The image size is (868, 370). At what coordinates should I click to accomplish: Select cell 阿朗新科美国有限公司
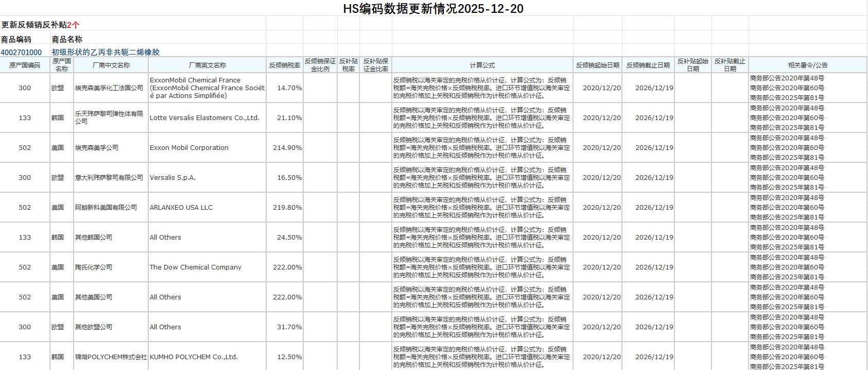[x=111, y=208]
